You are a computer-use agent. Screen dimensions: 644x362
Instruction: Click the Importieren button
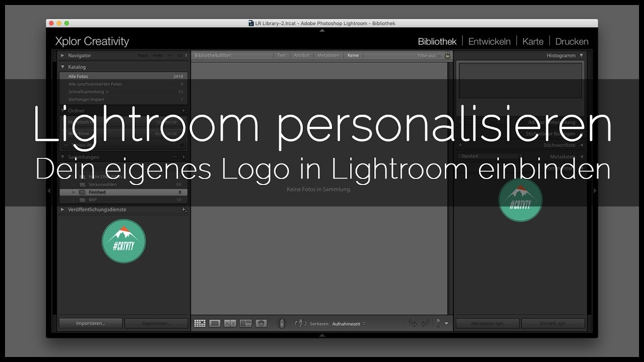(91, 323)
